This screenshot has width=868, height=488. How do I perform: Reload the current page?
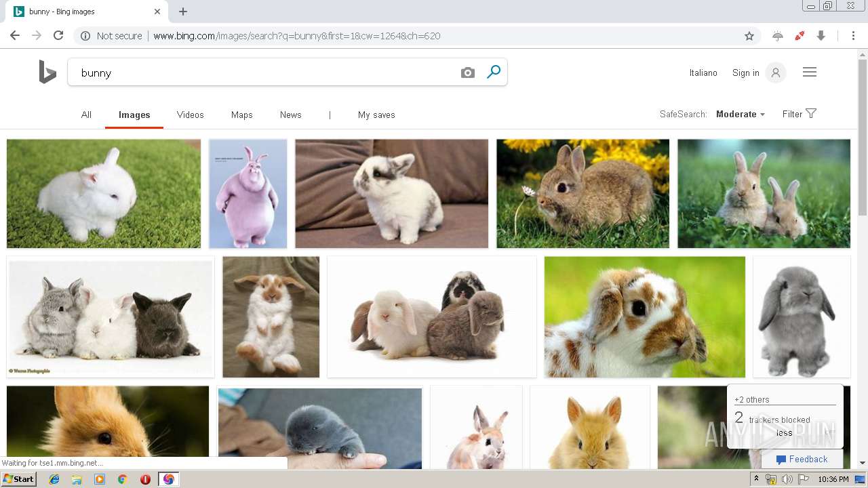pos(58,36)
